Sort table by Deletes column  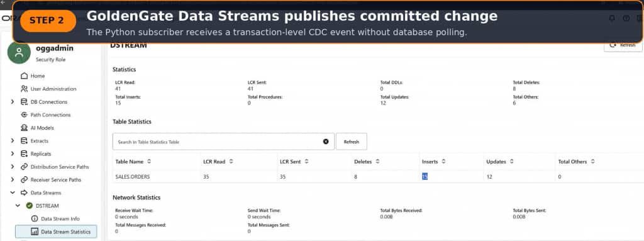pos(377,162)
